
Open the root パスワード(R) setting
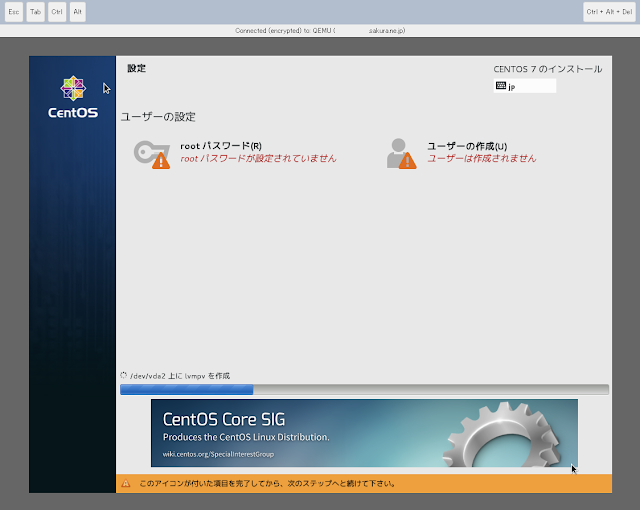coord(221,146)
